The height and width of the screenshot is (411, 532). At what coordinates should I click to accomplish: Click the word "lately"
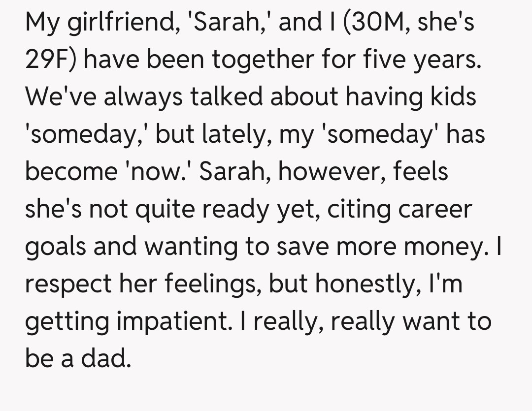[x=235, y=135]
